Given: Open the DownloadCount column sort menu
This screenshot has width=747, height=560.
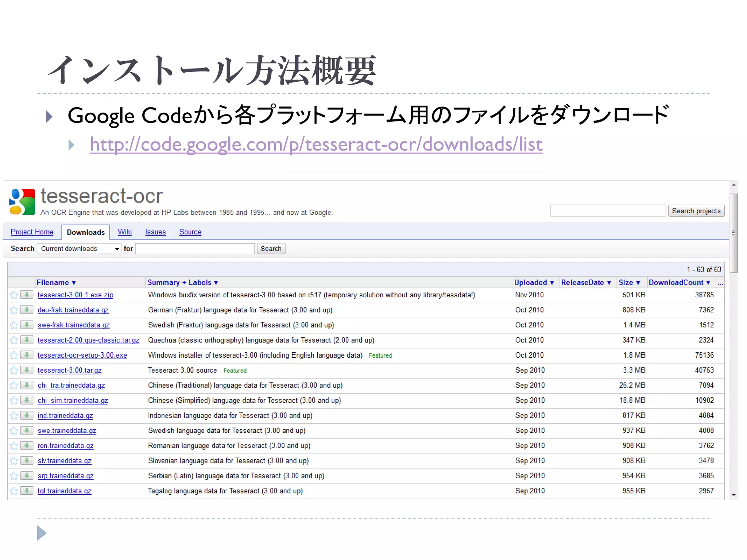Looking at the screenshot, I should coord(679,283).
